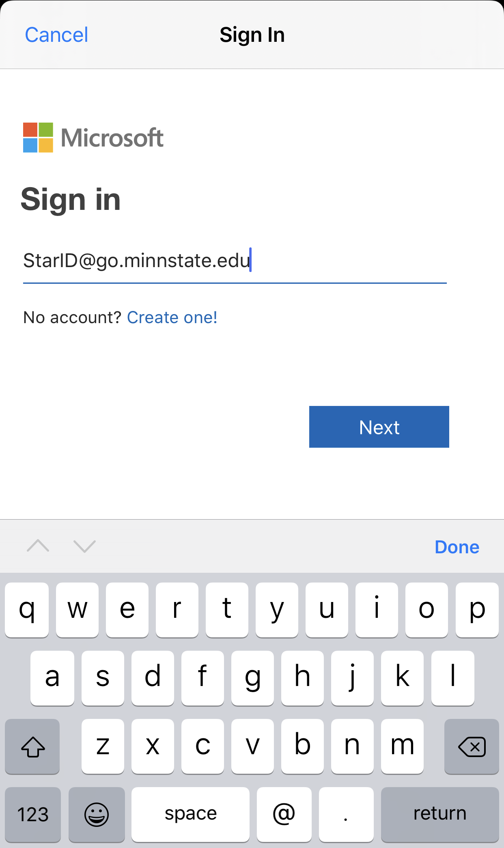This screenshot has width=504, height=848.
Task: Tap Cancel in the navigation bar
Action: (x=56, y=35)
